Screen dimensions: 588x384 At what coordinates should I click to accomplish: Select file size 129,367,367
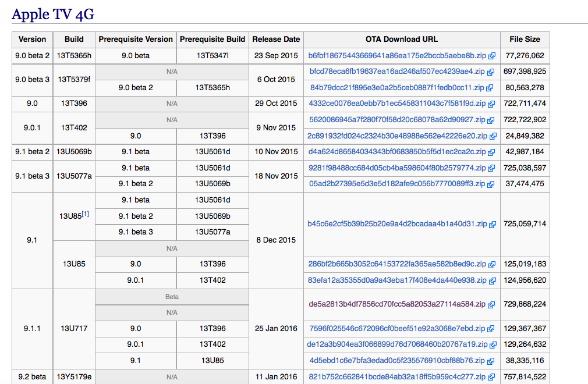(x=525, y=328)
